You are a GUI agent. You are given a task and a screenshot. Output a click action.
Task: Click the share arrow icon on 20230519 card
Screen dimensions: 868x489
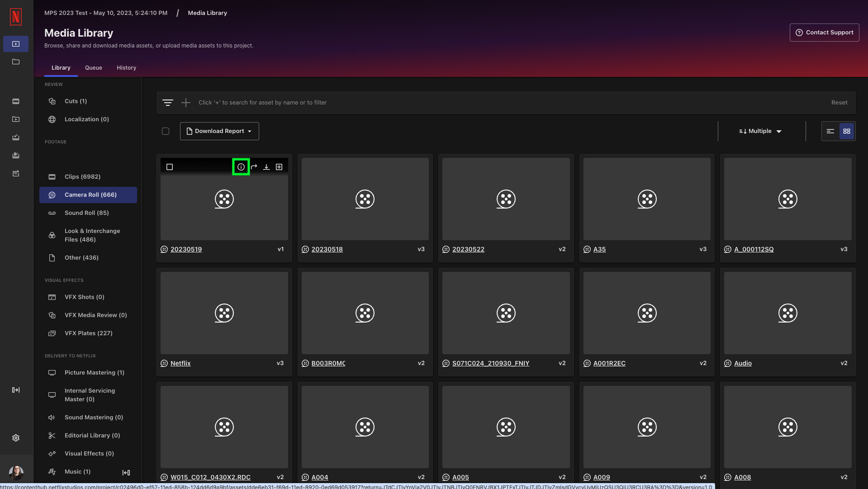(x=254, y=167)
